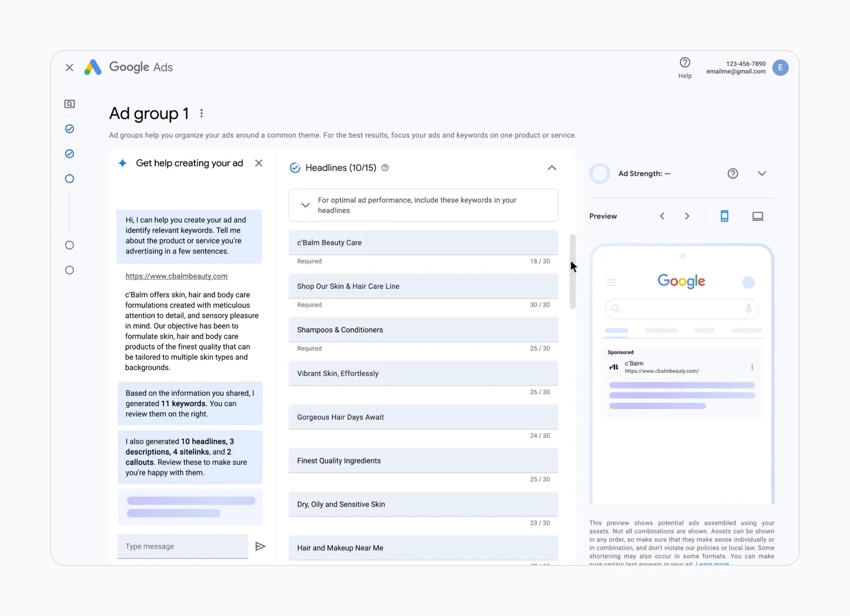This screenshot has height=616, width=850.
Task: Open the sponsored ad three-dot options
Action: 752,367
